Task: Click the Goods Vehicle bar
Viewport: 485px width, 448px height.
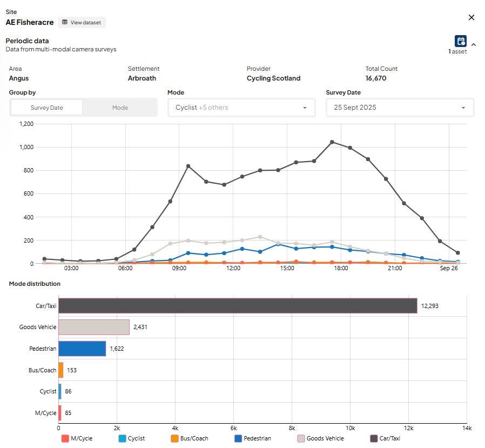Action: click(x=94, y=327)
